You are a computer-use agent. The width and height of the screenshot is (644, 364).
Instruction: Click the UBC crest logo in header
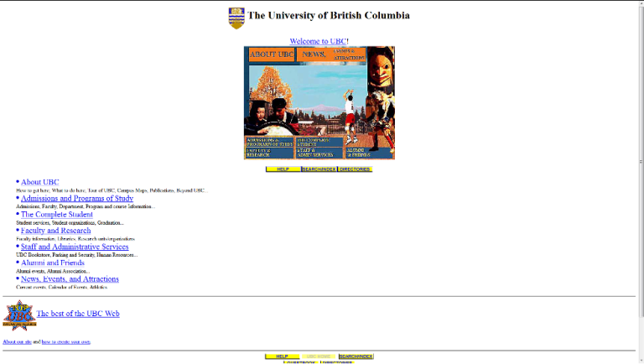click(236, 18)
